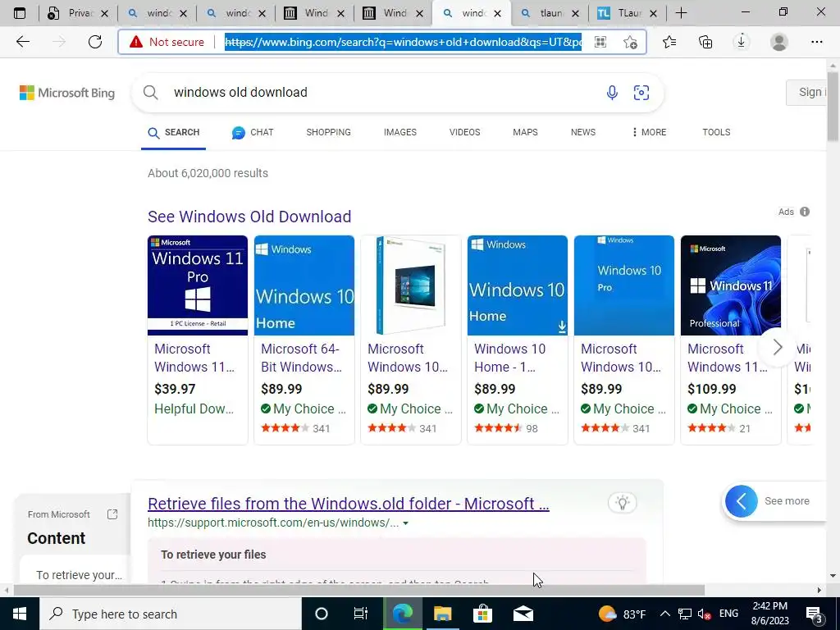Open notification center icon
Screen dimensions: 840x630
[815, 614]
